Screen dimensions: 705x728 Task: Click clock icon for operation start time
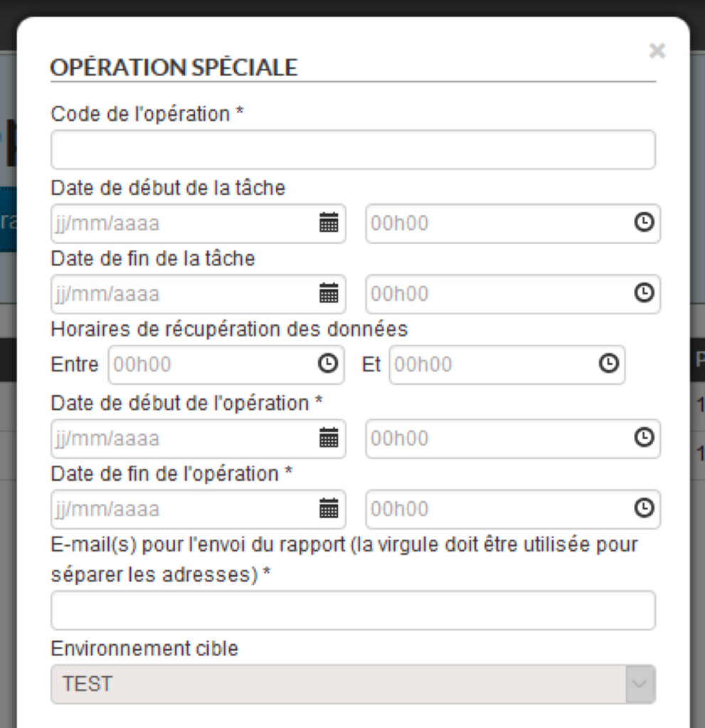click(643, 438)
